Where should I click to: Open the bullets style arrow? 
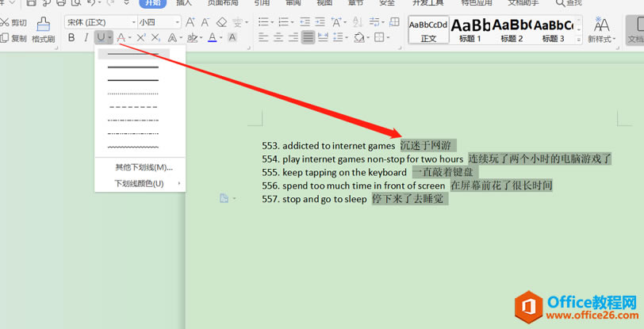[272, 22]
